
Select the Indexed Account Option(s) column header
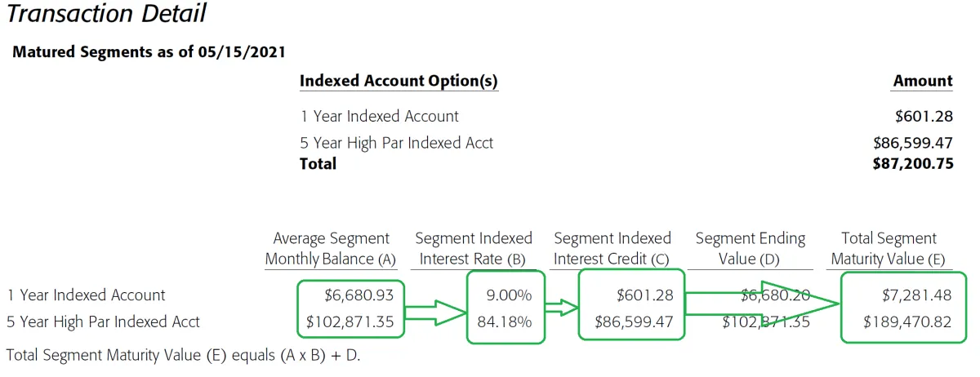pyautogui.click(x=399, y=81)
